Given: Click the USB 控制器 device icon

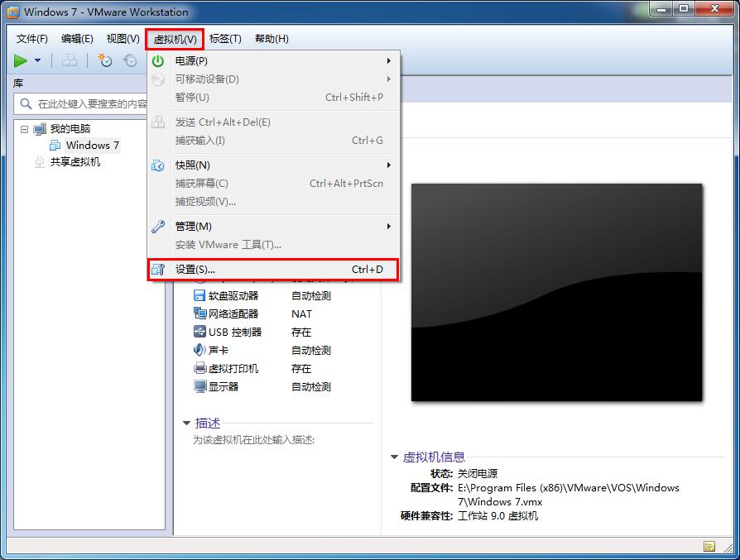Looking at the screenshot, I should click(198, 332).
